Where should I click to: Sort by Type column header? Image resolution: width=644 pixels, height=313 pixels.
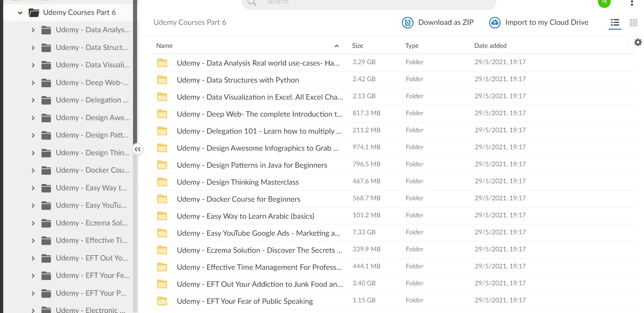(412, 46)
